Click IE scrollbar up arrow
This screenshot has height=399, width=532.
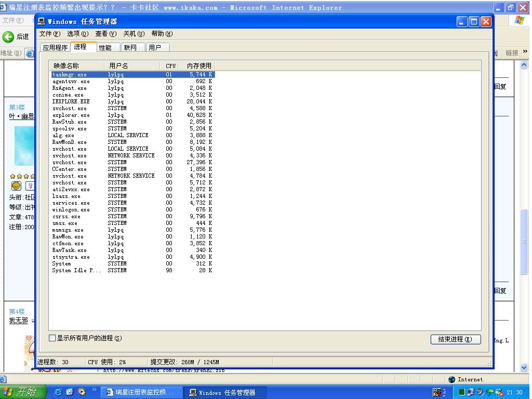click(524, 64)
